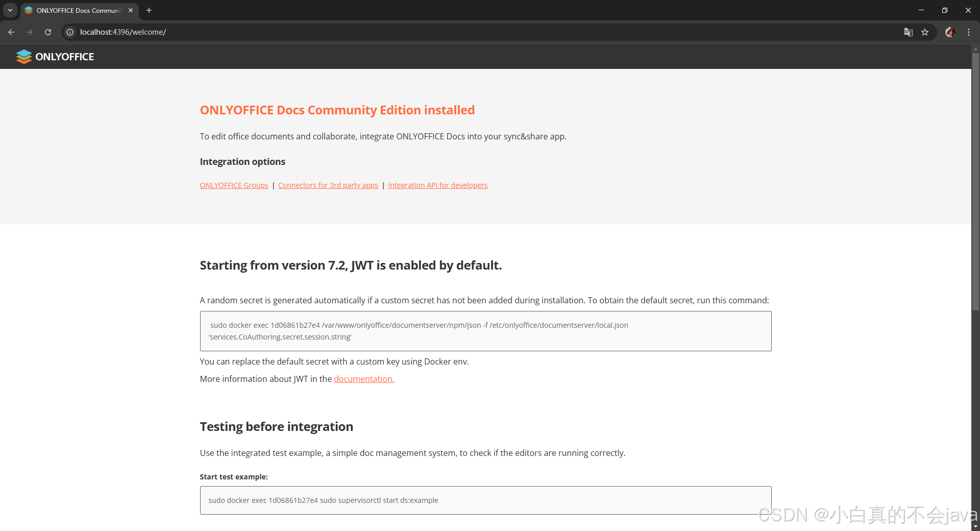Click the browser back arrow
This screenshot has height=531, width=980.
(11, 32)
